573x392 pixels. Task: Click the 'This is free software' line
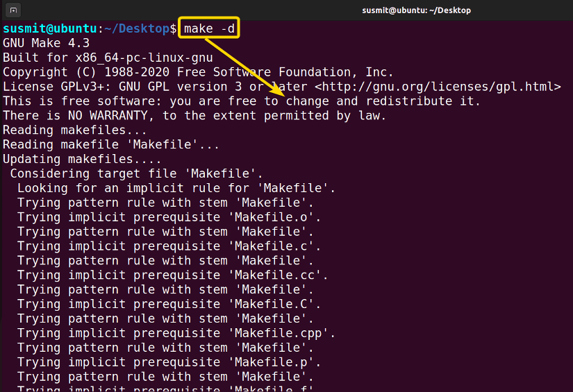[242, 101]
